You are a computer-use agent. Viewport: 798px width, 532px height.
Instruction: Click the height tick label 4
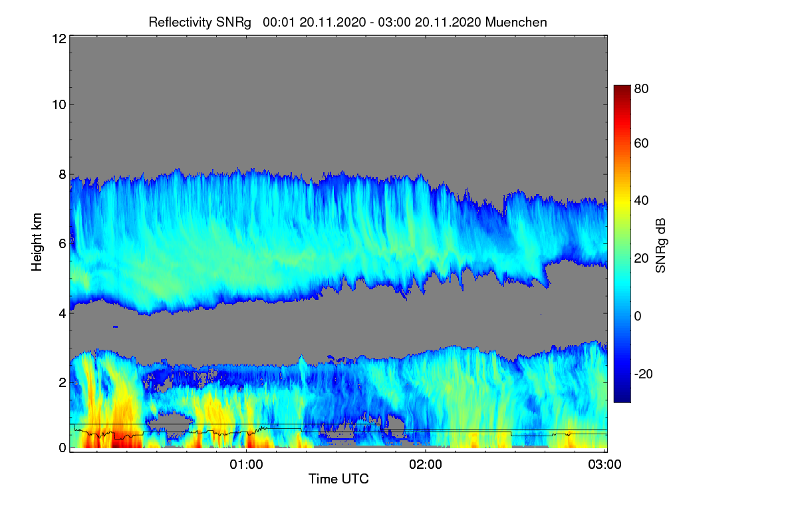[x=62, y=313]
